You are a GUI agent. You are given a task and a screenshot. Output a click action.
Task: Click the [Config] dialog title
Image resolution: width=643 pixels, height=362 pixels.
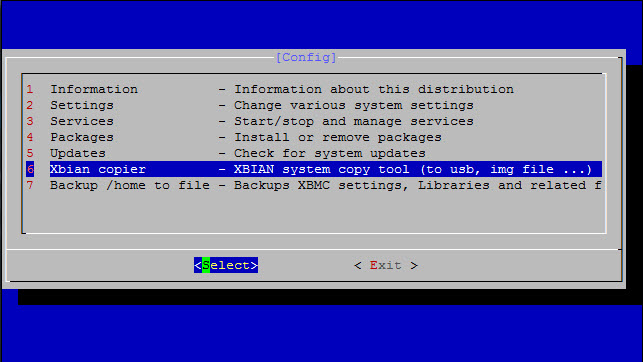[306, 57]
